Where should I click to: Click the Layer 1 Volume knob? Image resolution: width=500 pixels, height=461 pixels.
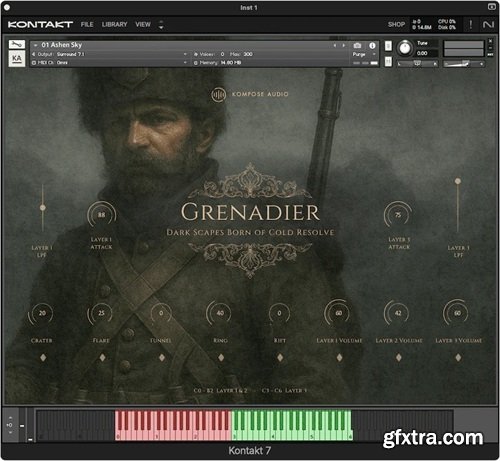[x=338, y=313]
